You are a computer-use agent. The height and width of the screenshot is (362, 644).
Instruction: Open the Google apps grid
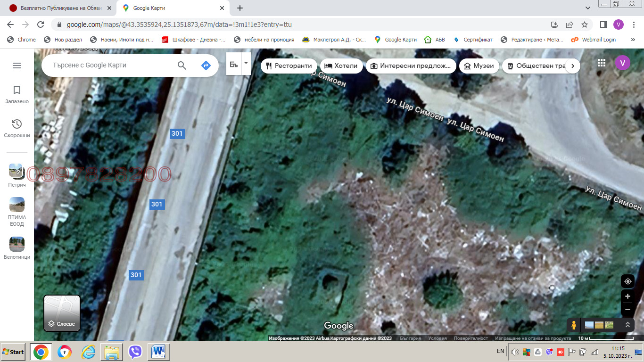tap(601, 63)
